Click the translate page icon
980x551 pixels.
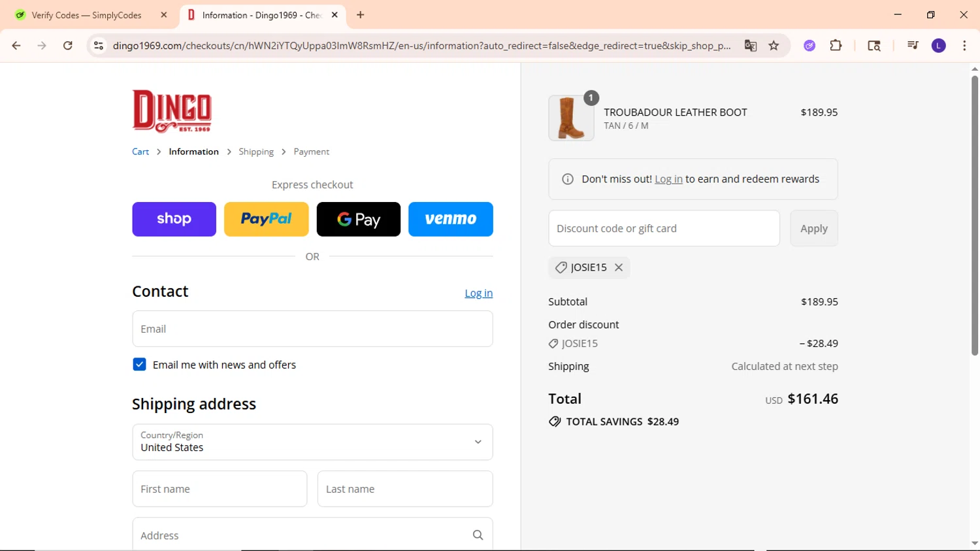click(750, 46)
